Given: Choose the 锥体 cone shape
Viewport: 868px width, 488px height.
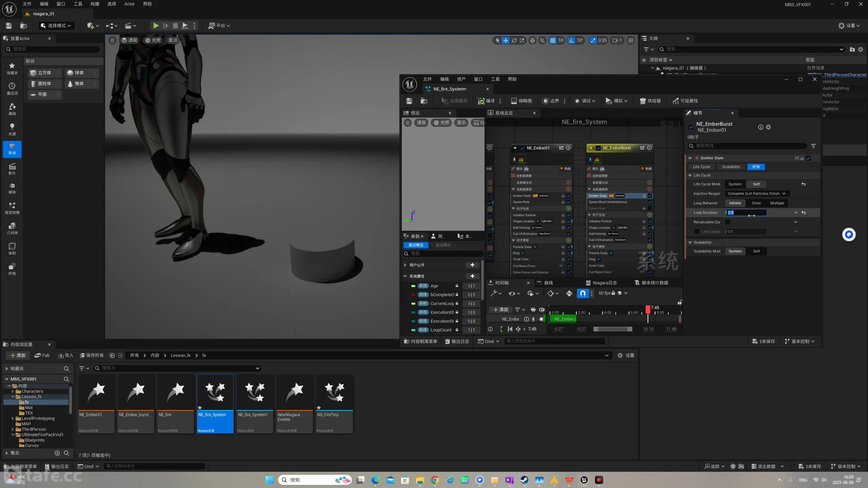Looking at the screenshot, I should pos(82,84).
